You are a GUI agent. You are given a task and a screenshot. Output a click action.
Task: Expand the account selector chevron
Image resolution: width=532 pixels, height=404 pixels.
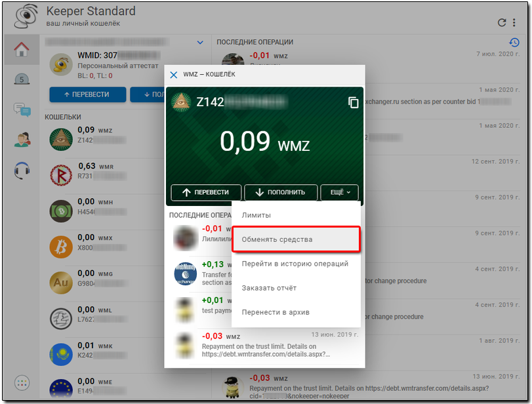pyautogui.click(x=200, y=43)
